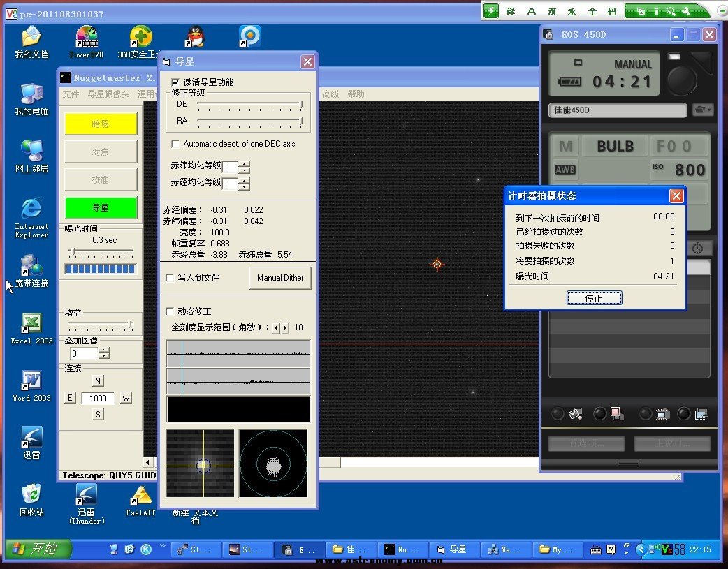The image size is (728, 569).
Task: Click the yellow 暗场 button
Action: click(101, 124)
